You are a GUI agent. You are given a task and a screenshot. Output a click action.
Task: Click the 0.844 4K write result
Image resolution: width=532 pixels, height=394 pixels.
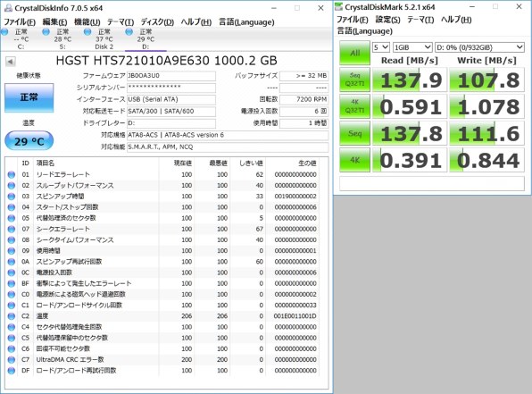pos(486,160)
